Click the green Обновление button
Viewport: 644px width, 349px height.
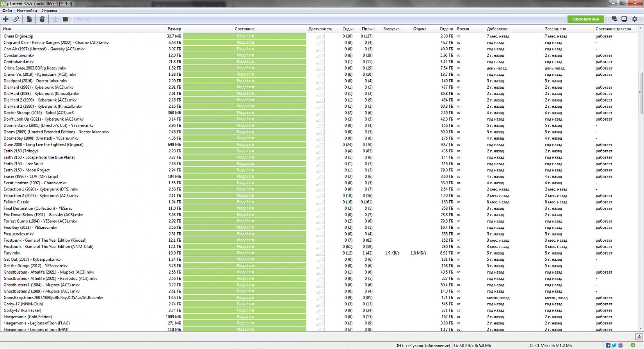[x=585, y=19]
